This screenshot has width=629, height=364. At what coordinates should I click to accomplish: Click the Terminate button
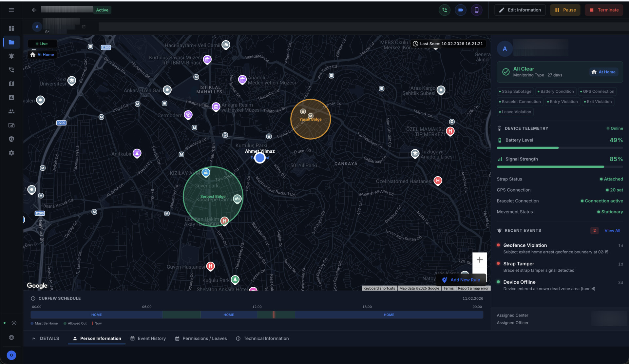604,10
